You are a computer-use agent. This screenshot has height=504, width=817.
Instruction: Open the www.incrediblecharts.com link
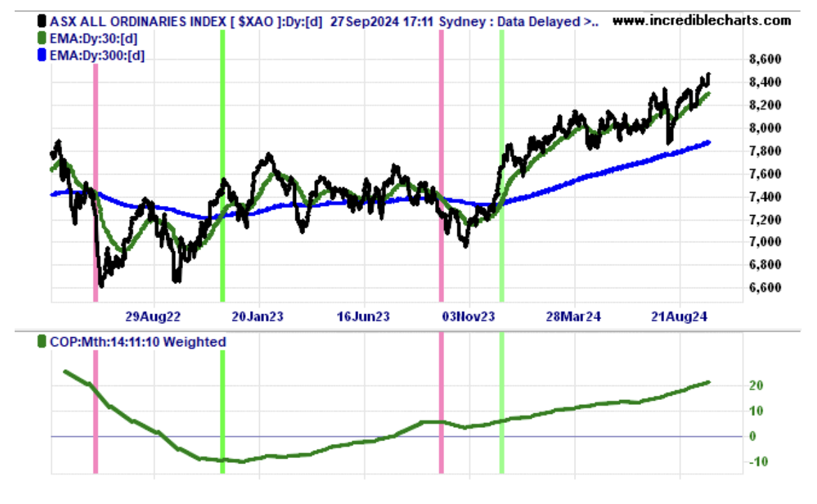point(701,21)
